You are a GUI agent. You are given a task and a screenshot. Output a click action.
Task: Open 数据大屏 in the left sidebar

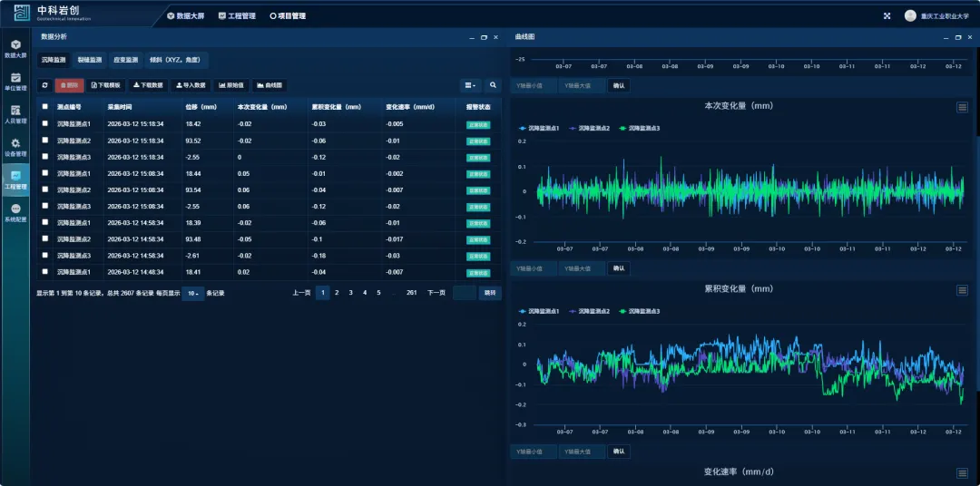click(15, 48)
